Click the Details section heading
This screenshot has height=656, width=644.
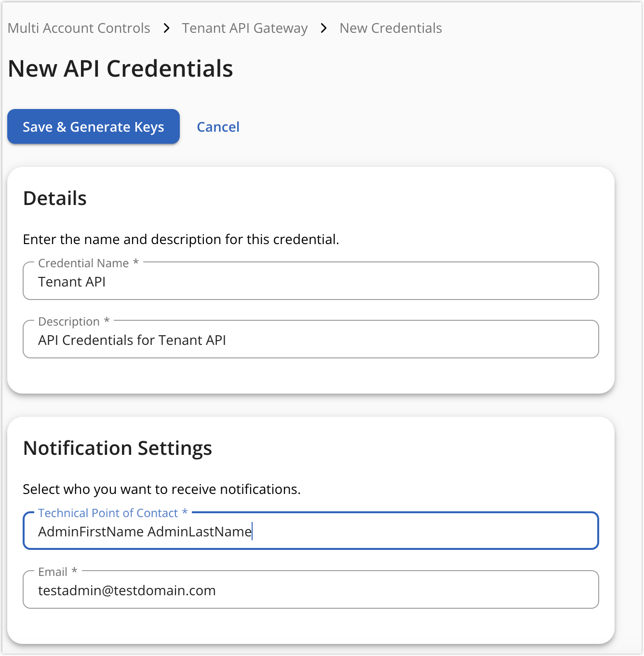click(x=55, y=198)
